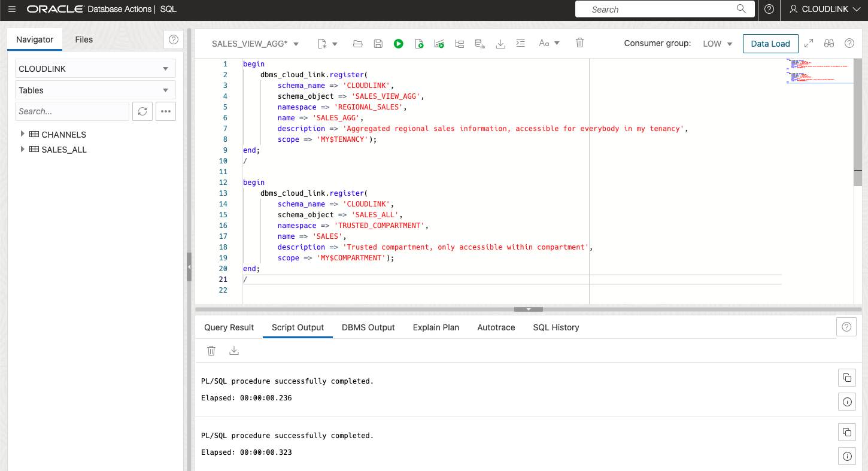Execute the current SQL statement

pos(399,42)
